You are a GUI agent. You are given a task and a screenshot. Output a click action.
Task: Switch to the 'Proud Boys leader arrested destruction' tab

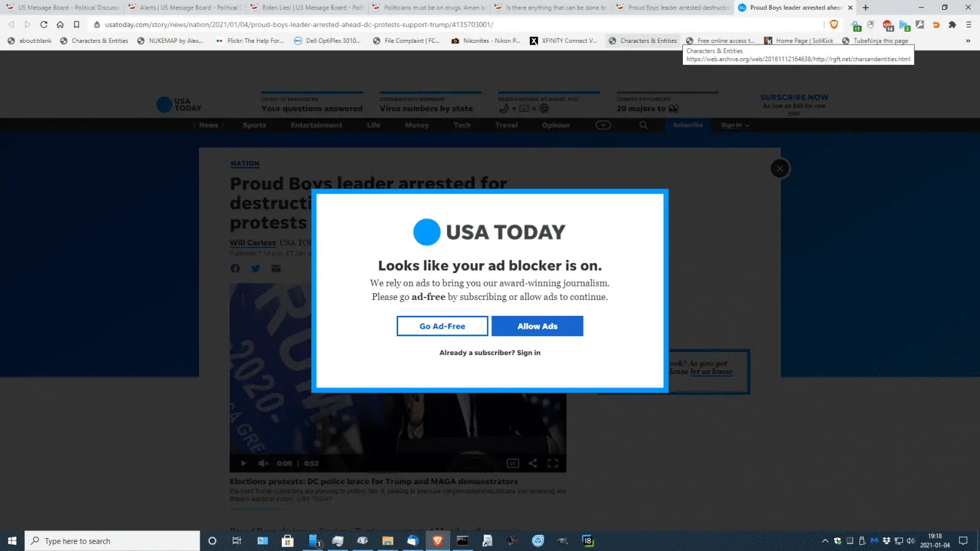(x=673, y=7)
